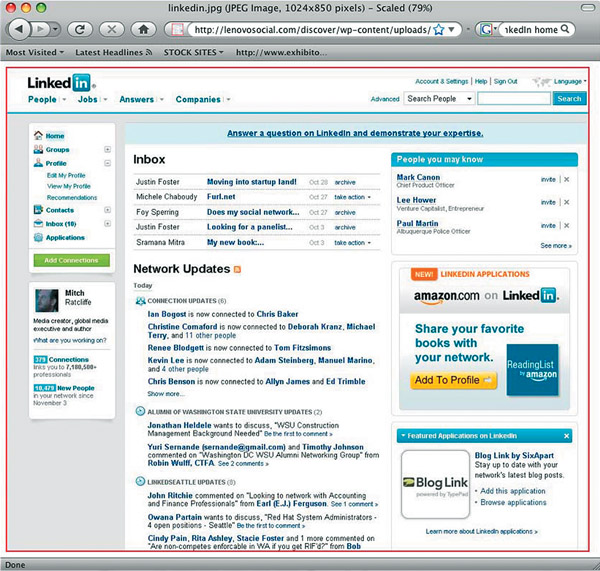Open the Answers menu

[141, 99]
